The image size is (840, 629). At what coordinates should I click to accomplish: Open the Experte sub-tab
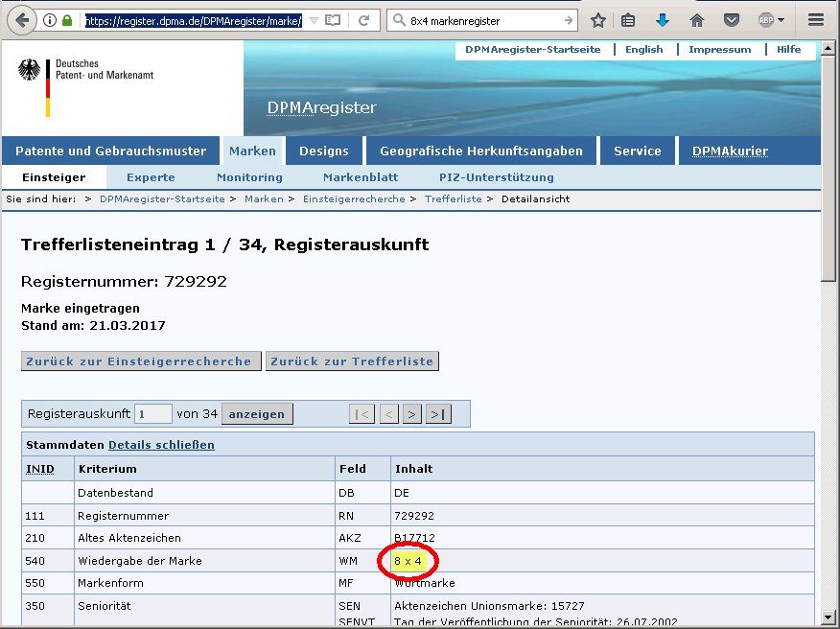(x=151, y=177)
